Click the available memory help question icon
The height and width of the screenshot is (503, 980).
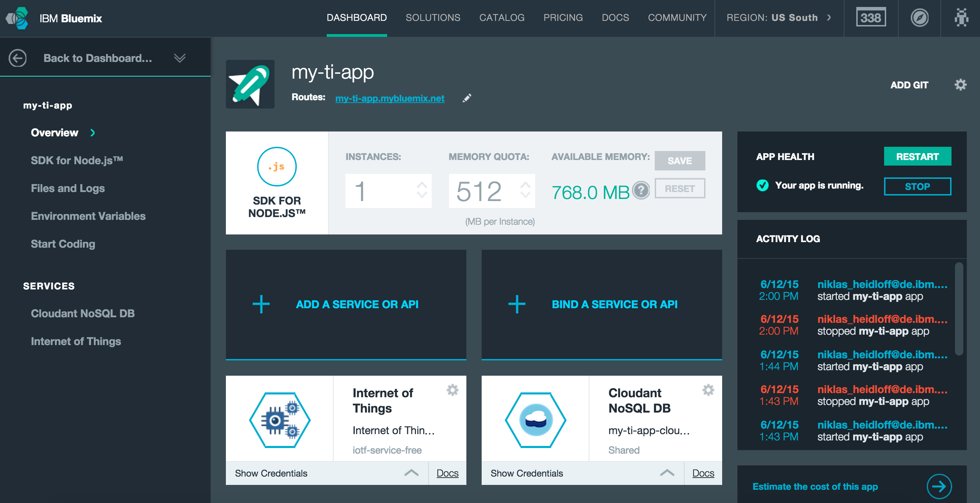pyautogui.click(x=641, y=190)
